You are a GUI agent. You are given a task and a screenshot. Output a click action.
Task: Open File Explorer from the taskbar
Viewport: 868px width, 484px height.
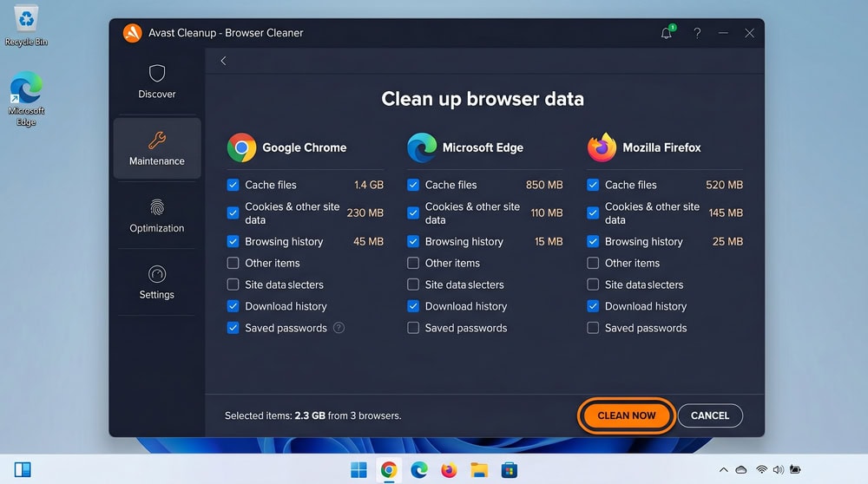479,470
